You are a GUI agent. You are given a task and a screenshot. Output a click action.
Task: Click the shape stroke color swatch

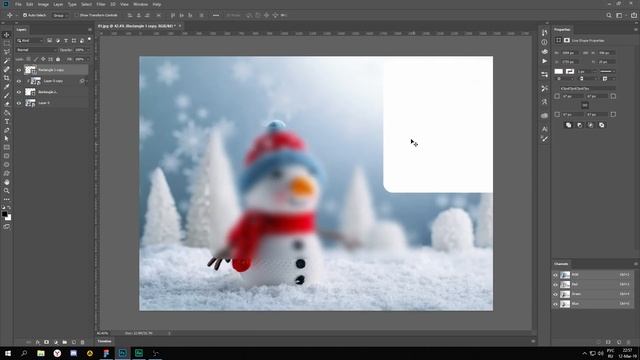(x=570, y=71)
